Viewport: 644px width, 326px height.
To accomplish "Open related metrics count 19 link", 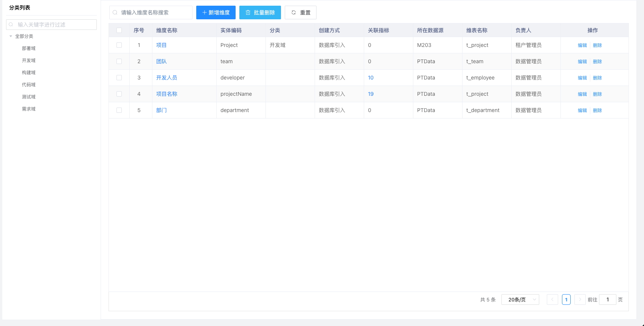I will pos(371,94).
